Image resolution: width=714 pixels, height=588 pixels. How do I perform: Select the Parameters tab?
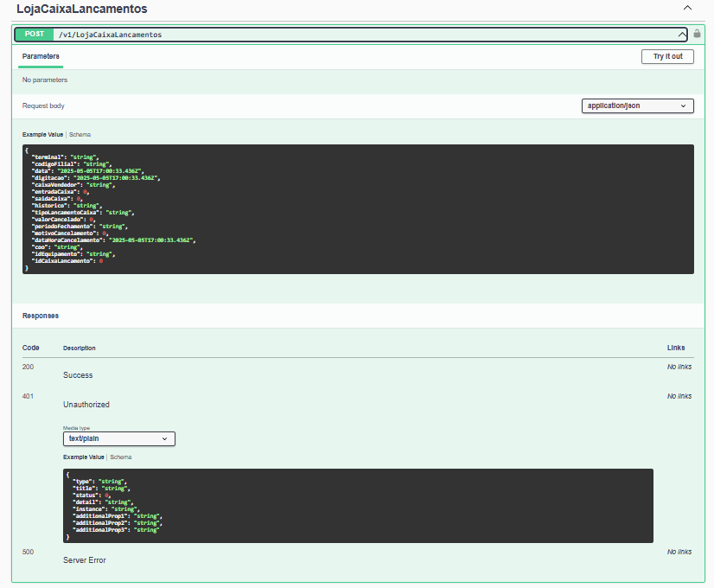pos(41,56)
